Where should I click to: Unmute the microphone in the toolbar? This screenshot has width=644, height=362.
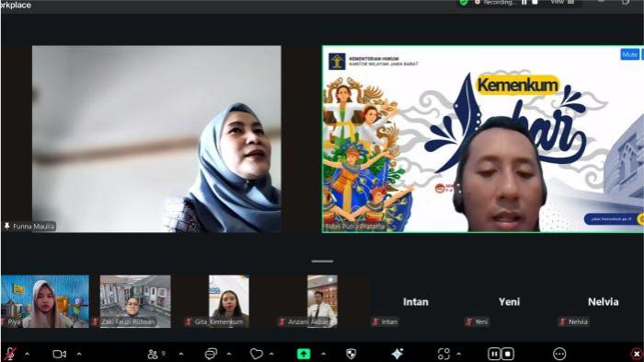coord(10,354)
